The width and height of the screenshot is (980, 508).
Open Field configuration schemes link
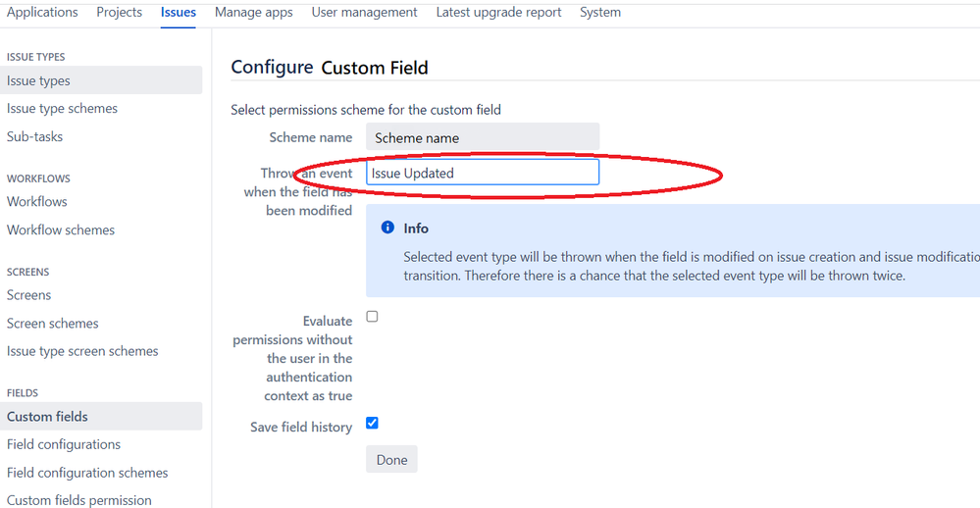pos(87,473)
